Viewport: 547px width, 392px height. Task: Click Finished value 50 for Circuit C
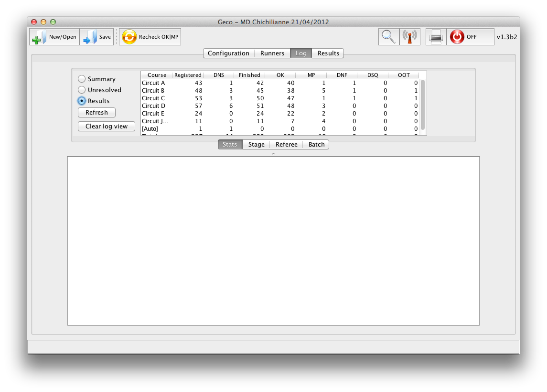click(x=260, y=98)
